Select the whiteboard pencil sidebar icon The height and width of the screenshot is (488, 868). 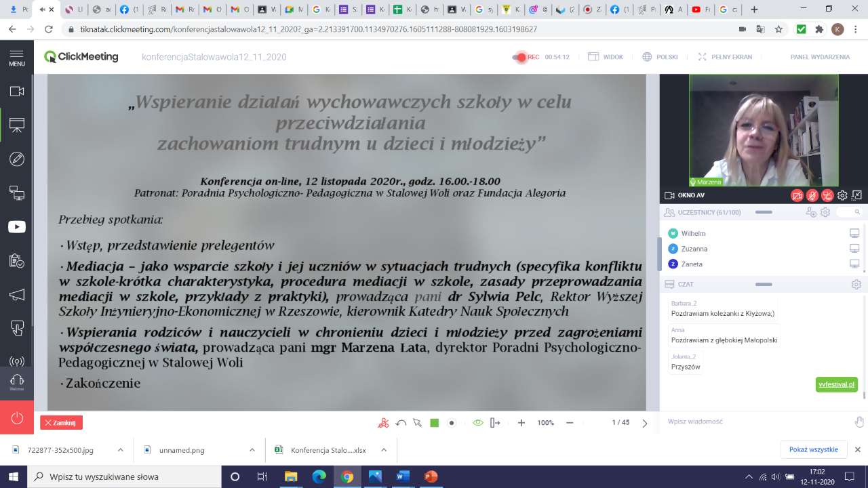coord(17,159)
